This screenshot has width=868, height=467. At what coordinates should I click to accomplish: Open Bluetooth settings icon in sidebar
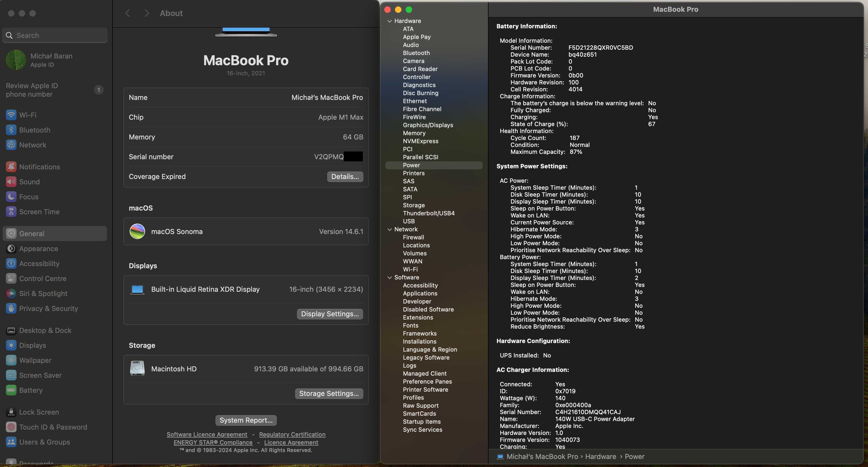click(x=11, y=130)
